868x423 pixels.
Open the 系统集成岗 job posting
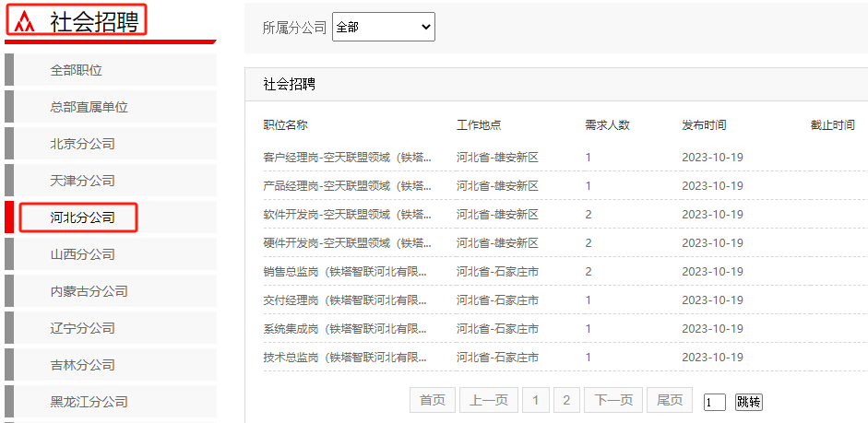345,329
